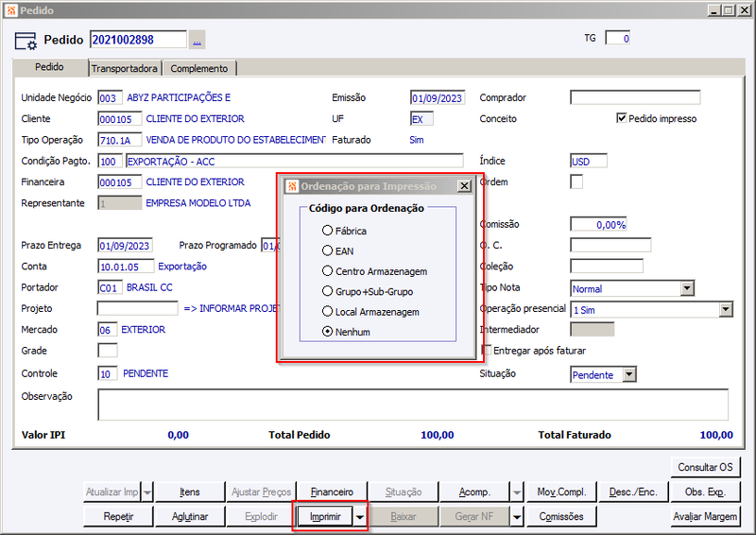Click the Prazo Entrega date field
This screenshot has width=756, height=535.
tap(125, 246)
